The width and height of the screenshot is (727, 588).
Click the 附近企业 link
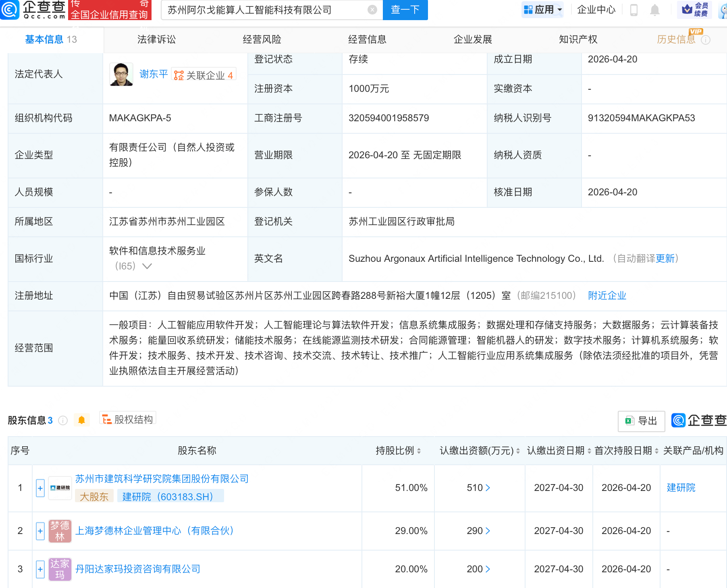607,296
